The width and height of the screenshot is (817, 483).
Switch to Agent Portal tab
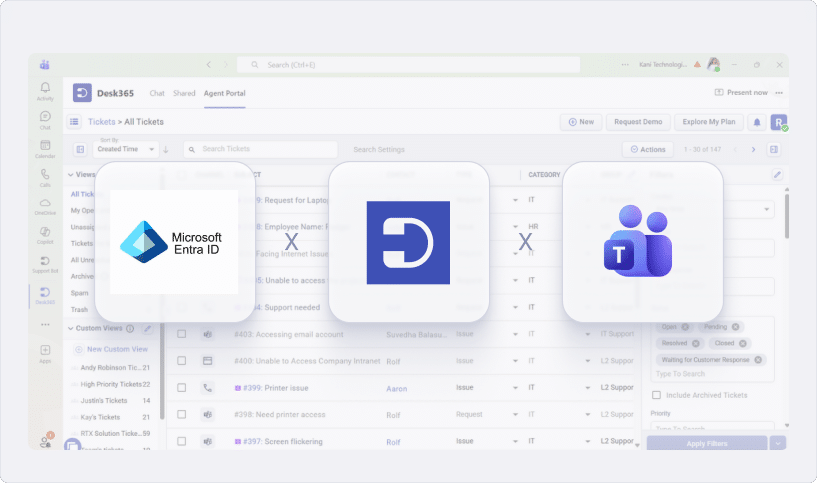(x=225, y=93)
